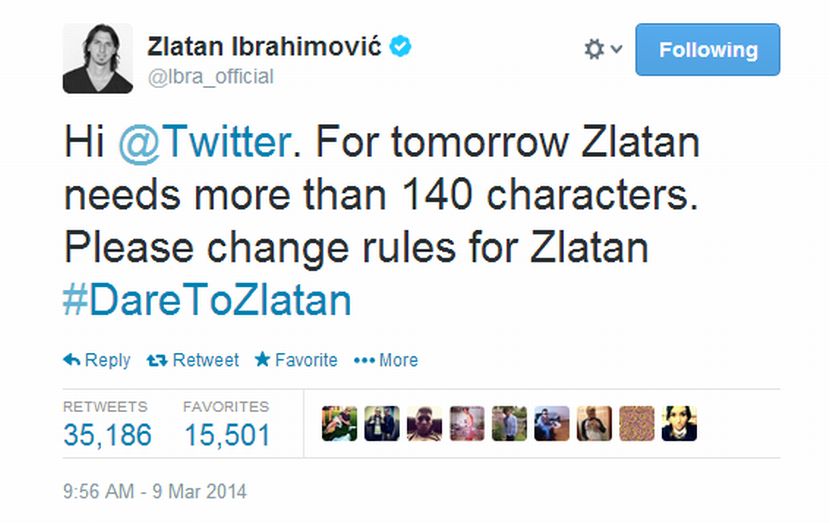
Task: Click the Retweet icon
Action: coord(157,360)
